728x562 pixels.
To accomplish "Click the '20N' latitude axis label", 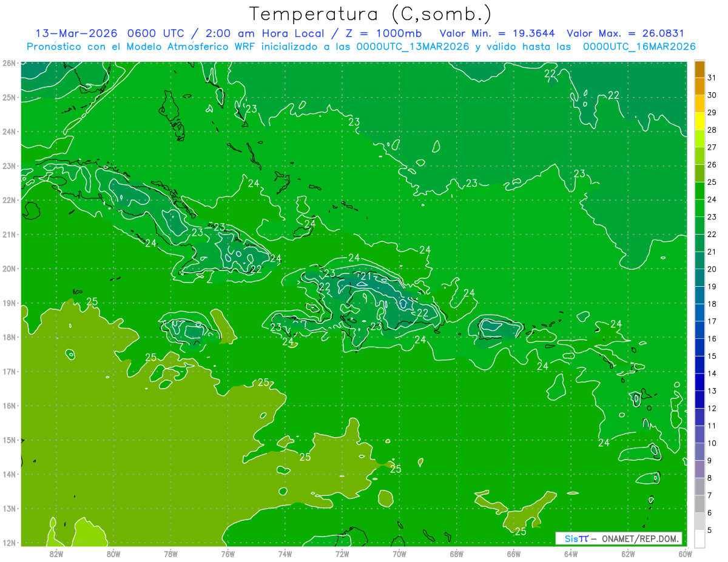I will tap(9, 269).
